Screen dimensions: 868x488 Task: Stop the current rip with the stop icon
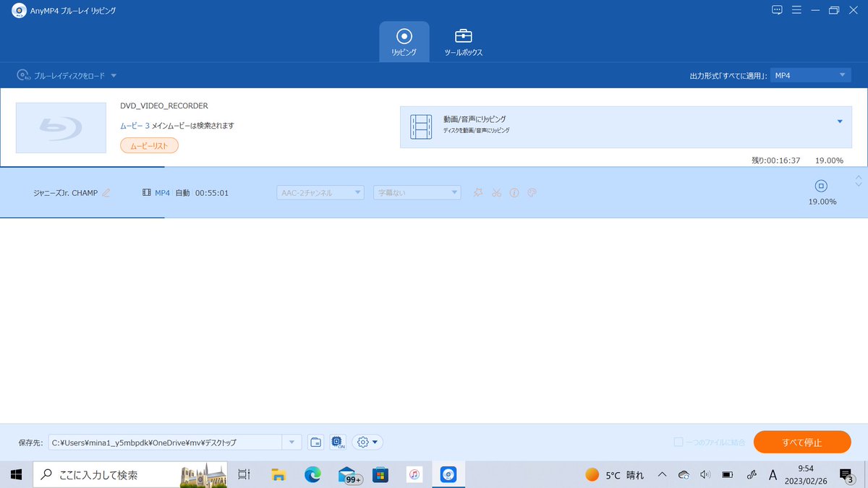coord(821,186)
